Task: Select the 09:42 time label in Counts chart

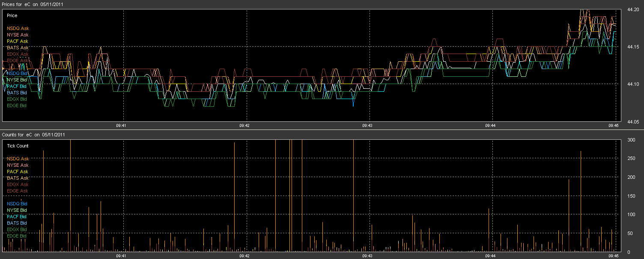Action: point(244,256)
